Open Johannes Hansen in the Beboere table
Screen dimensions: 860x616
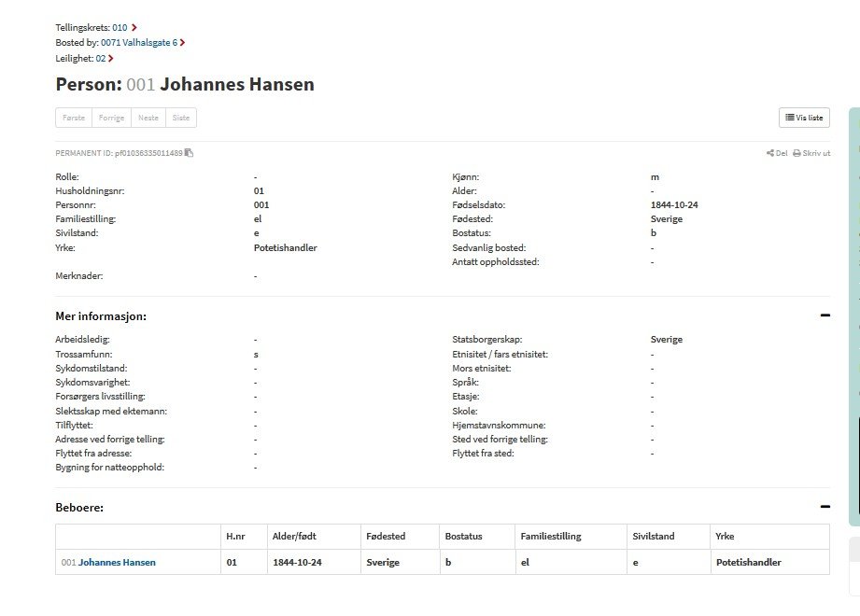(117, 563)
